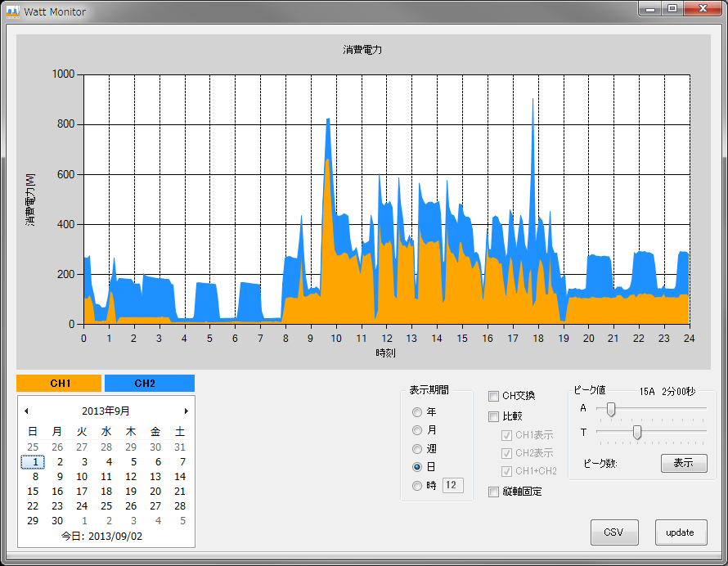Viewport: 728px width, 566px height.
Task: Click the orange CH1 color label
Action: (59, 383)
